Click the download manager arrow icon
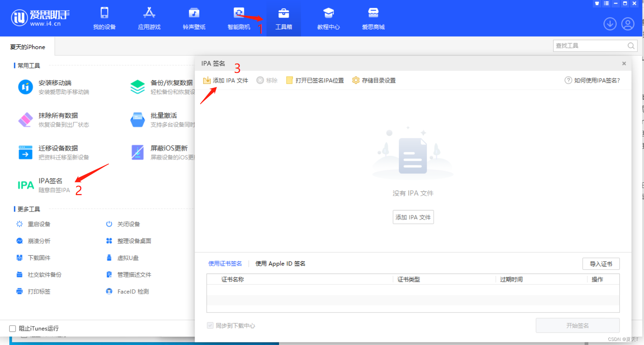The image size is (644, 345). [x=610, y=24]
